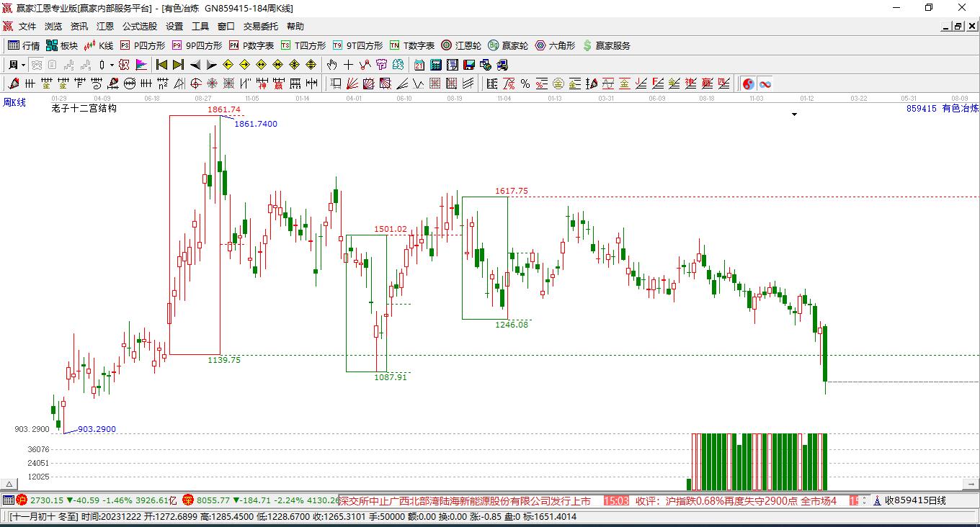Screen dimensions: 980x527
Task: Jump to first bar arrow icon
Action: 161,65
